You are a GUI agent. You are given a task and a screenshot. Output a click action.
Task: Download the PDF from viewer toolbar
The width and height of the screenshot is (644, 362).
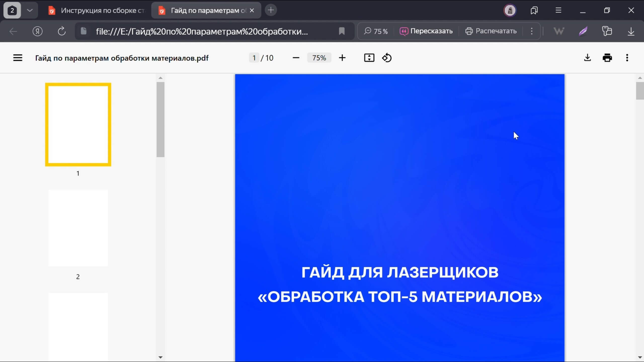587,58
